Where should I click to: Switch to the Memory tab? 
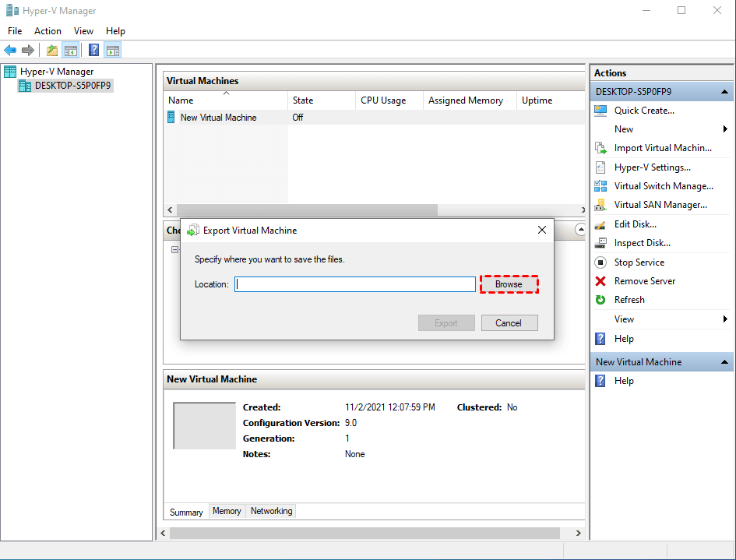click(227, 511)
